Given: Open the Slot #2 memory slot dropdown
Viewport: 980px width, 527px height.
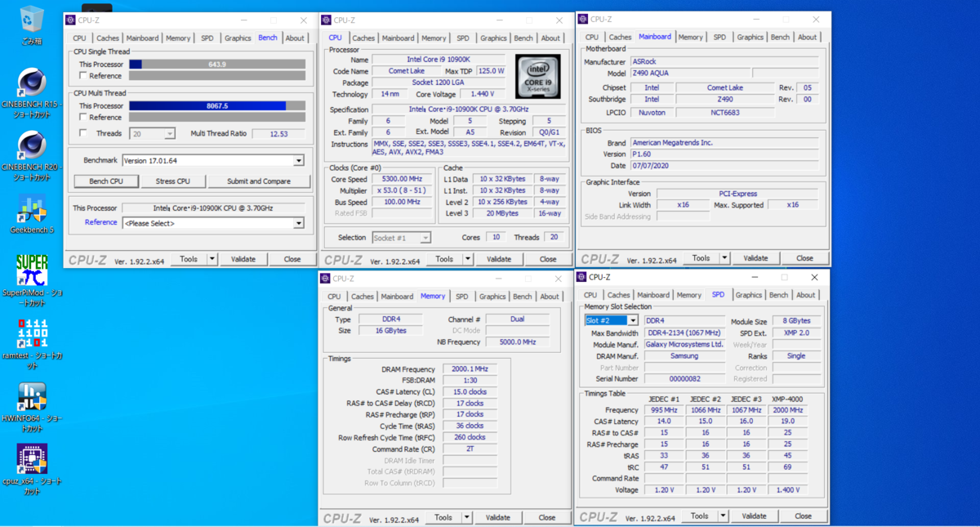Looking at the screenshot, I should click(x=612, y=321).
